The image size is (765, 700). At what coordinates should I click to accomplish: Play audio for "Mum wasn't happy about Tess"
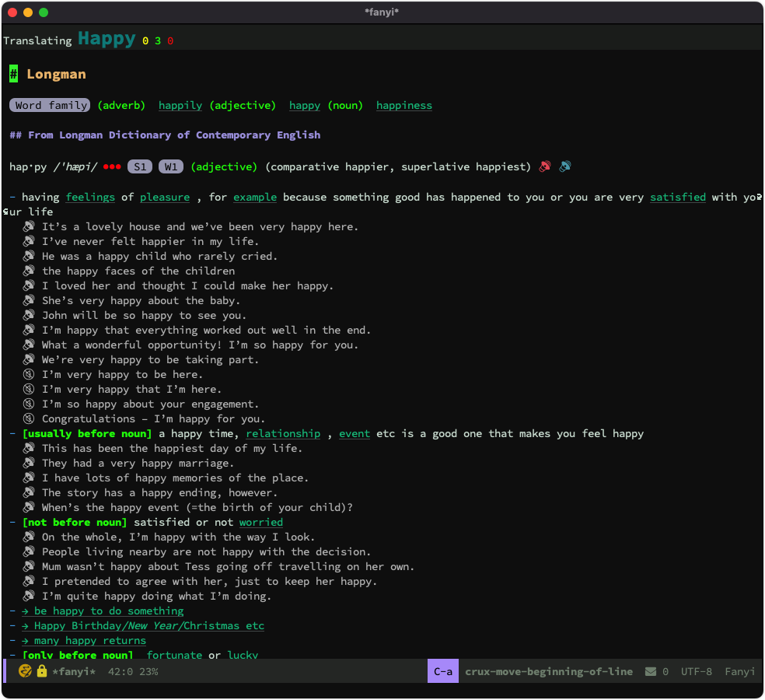click(29, 566)
